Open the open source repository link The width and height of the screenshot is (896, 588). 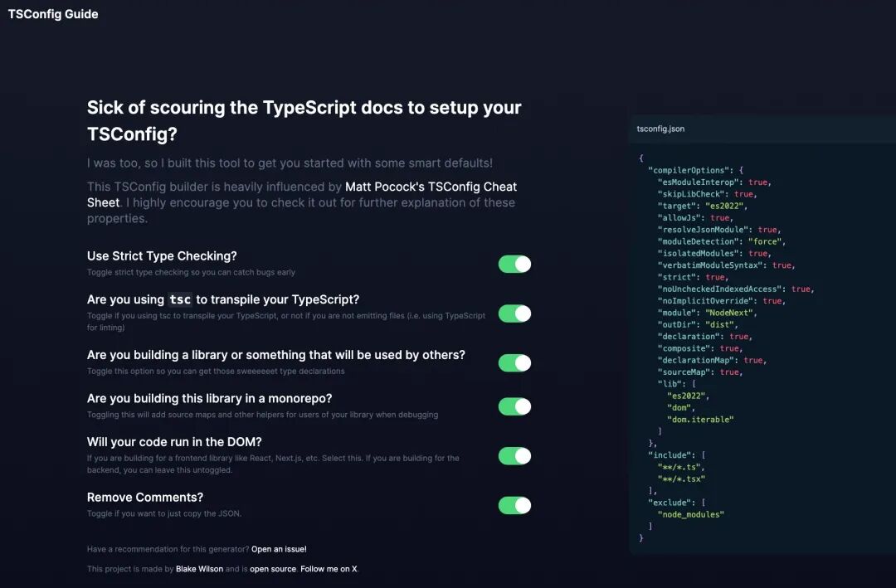tap(273, 569)
